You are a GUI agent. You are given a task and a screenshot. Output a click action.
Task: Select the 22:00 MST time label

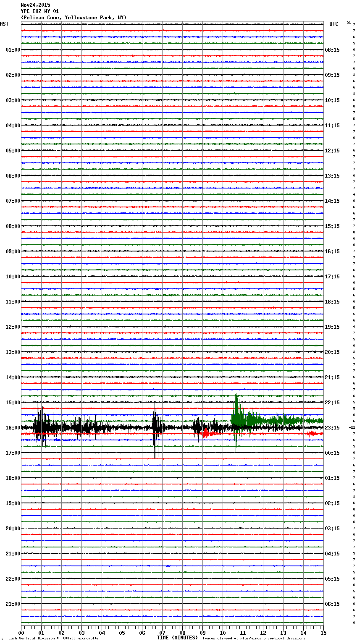click(x=13, y=579)
